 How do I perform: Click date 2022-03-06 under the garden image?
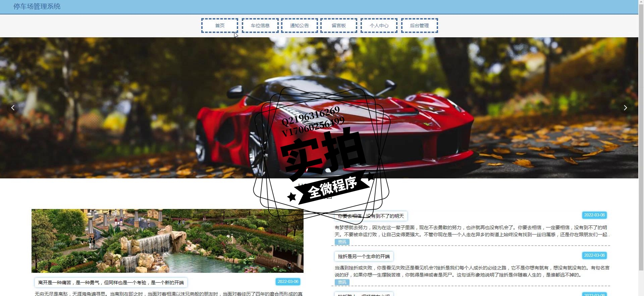(288, 282)
